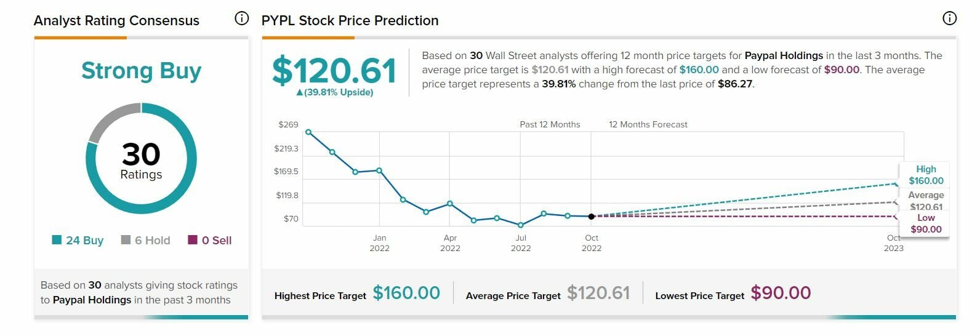The height and width of the screenshot is (336, 980).
Task: Select the 24 Buy legend label
Action: coord(84,241)
